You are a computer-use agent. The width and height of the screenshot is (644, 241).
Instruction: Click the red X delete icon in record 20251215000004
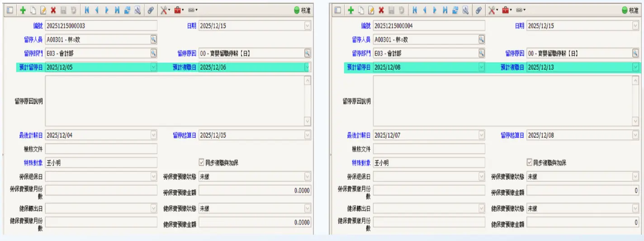pos(381,10)
